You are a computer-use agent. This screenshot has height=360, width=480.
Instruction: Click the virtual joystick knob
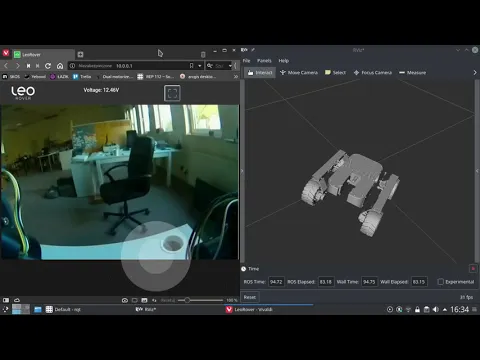[156, 256]
